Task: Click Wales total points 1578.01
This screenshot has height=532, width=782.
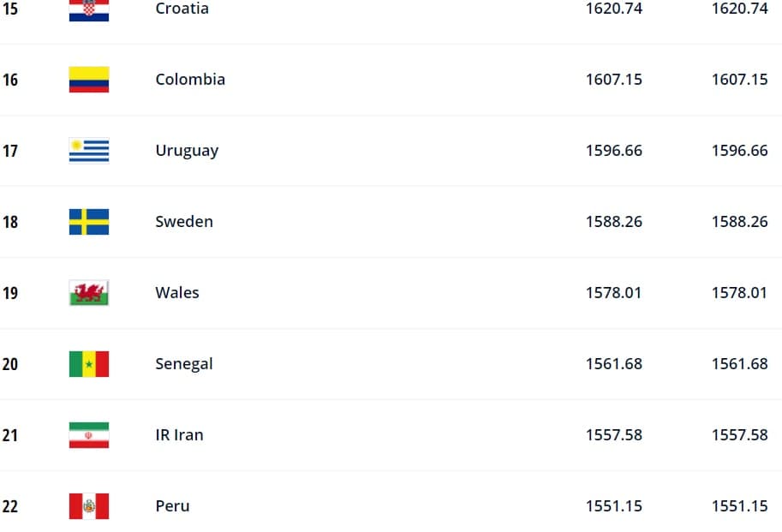Action: (613, 293)
